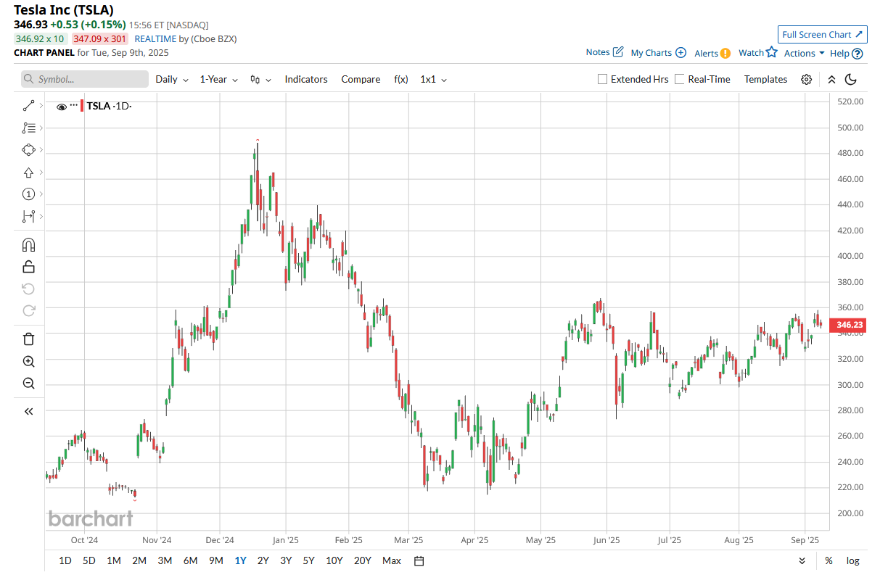This screenshot has height=588, width=888.
Task: Collapse the chart header with double up-chevron
Action: 831,80
